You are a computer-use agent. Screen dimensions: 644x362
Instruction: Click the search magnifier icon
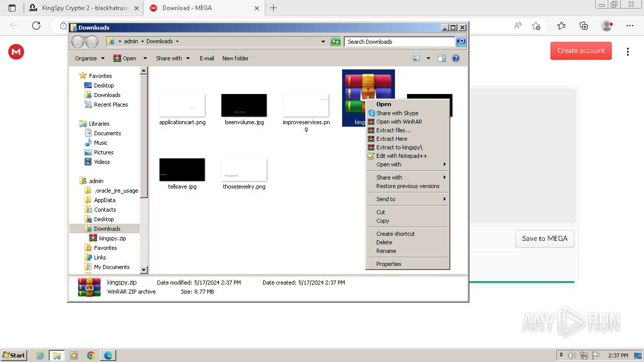coord(461,42)
